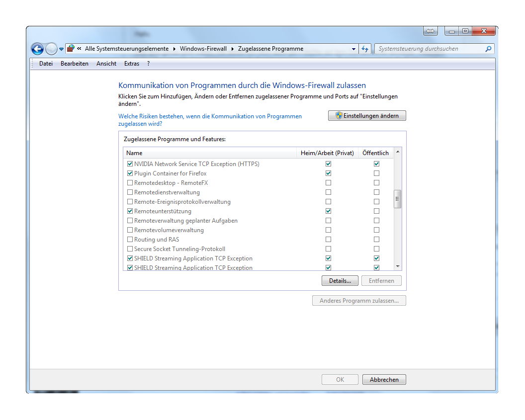525x420 pixels.
Task: Open the Bearbeiten menu
Action: [x=75, y=64]
